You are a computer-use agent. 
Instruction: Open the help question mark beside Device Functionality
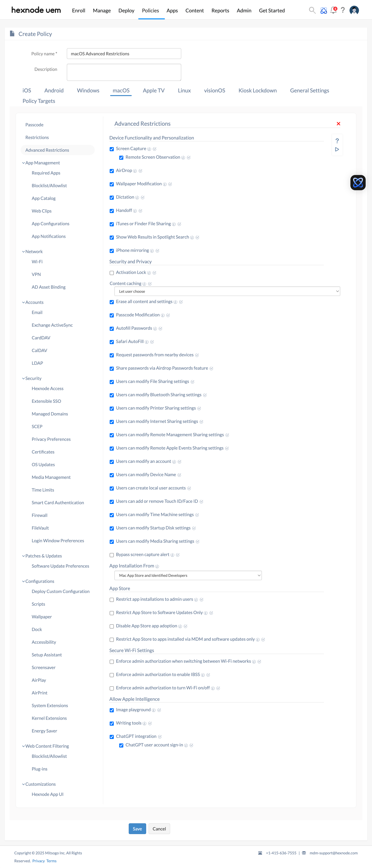pyautogui.click(x=337, y=141)
